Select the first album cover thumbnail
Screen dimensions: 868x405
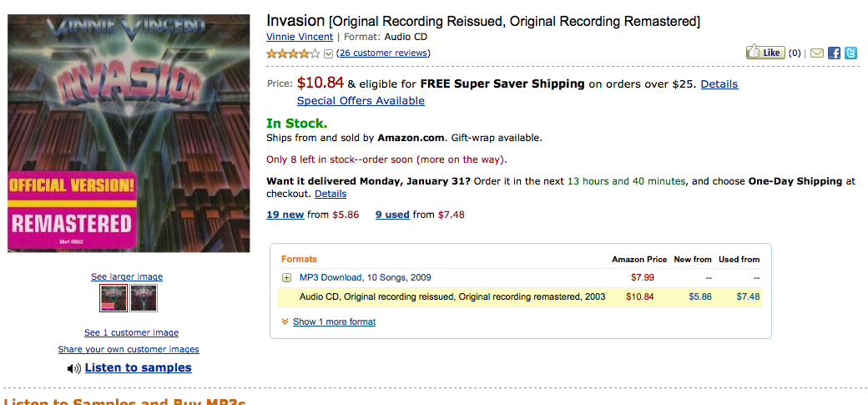pyautogui.click(x=114, y=298)
